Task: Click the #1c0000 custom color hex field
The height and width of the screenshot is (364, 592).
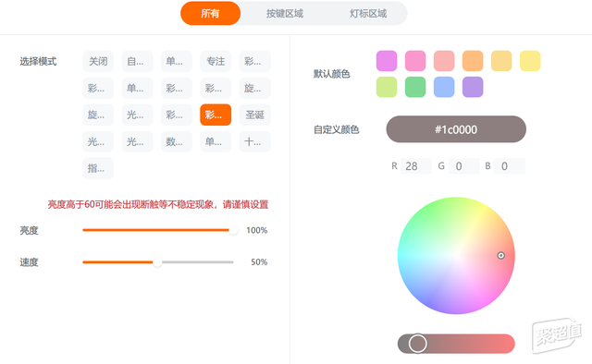Action: (x=456, y=129)
